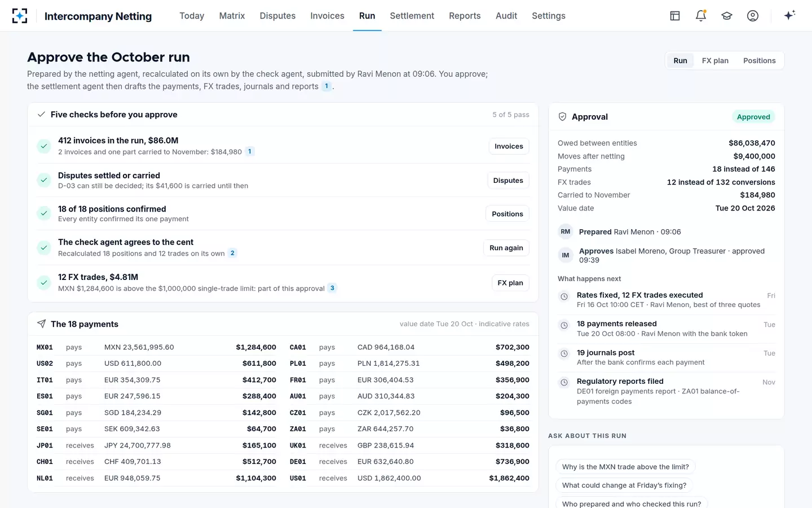
Task: Open the user profile icon
Action: point(753,16)
